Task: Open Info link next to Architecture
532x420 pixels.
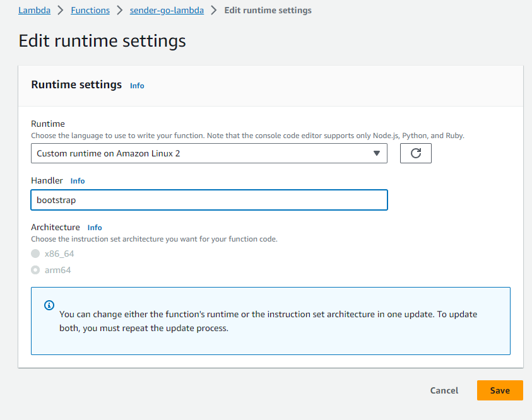Action: pos(95,228)
